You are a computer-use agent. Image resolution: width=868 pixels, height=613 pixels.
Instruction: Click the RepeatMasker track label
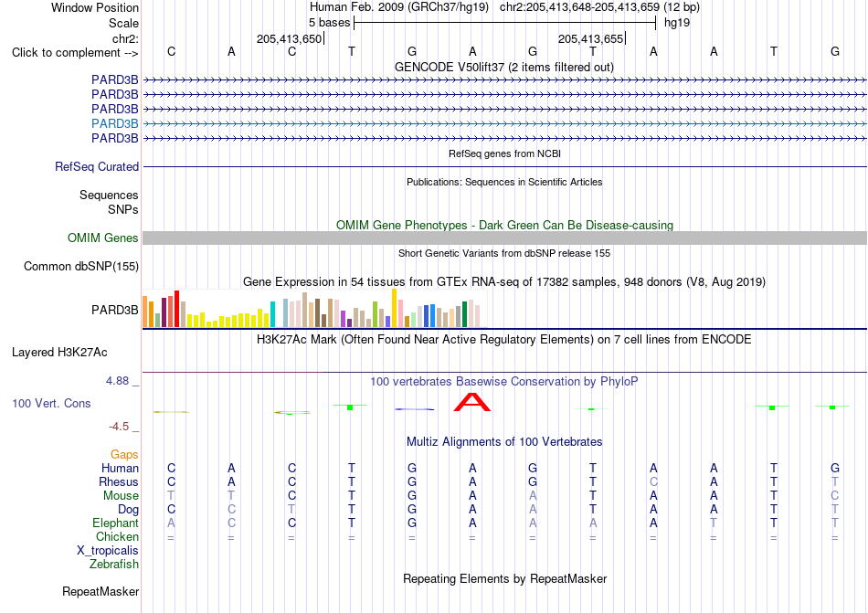[x=101, y=591]
